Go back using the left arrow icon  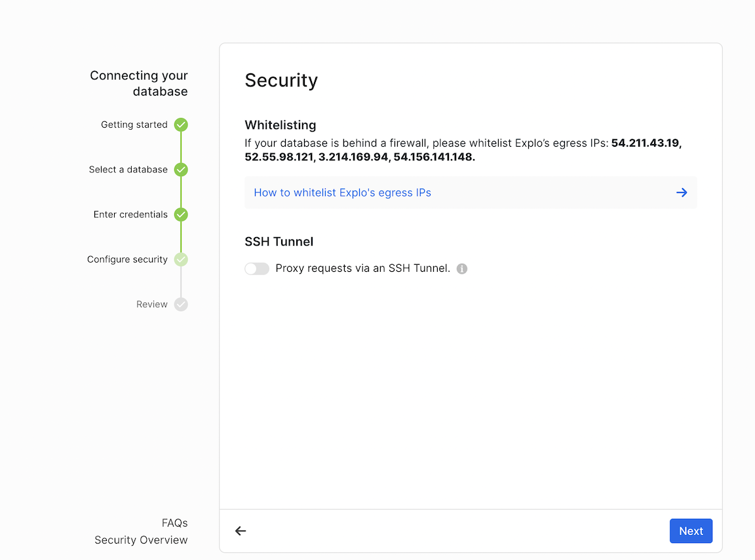click(x=241, y=531)
